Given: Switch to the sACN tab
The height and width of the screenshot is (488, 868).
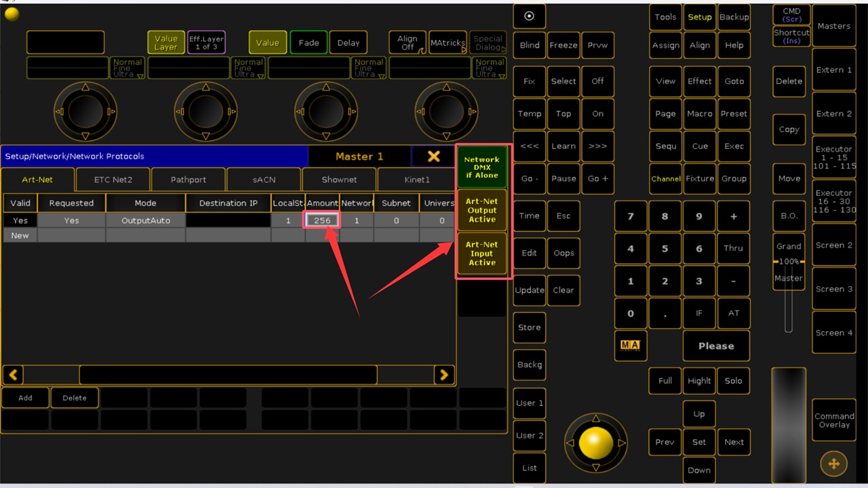Looking at the screenshot, I should [x=264, y=180].
